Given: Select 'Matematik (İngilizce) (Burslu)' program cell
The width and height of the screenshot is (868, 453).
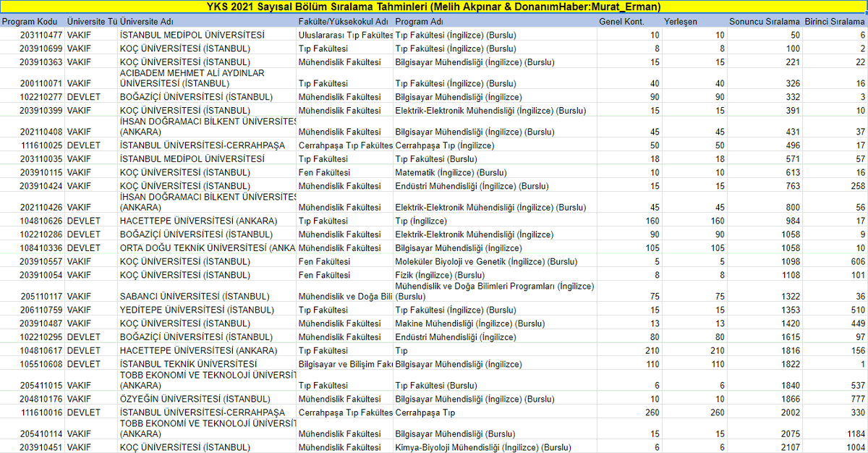Looking at the screenshot, I should point(495,173).
